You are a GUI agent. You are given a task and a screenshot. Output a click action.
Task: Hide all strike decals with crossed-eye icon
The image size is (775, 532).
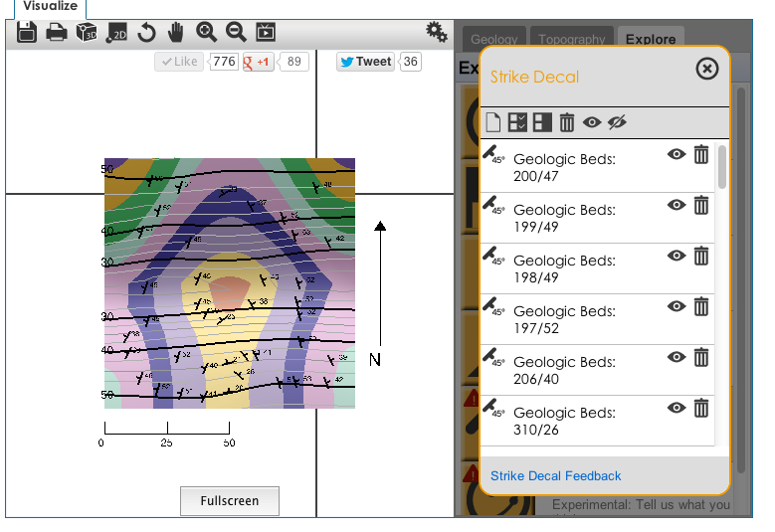point(617,122)
